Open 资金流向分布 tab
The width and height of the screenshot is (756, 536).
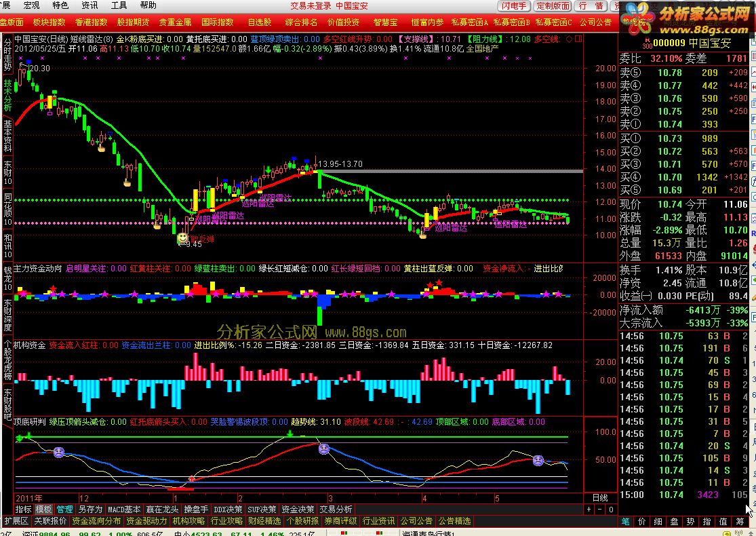point(96,521)
